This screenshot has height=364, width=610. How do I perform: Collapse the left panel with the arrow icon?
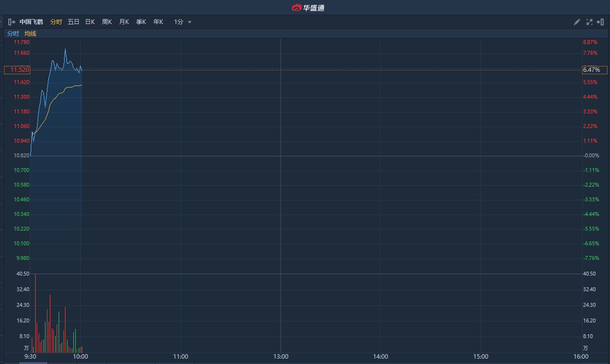[x=12, y=22]
